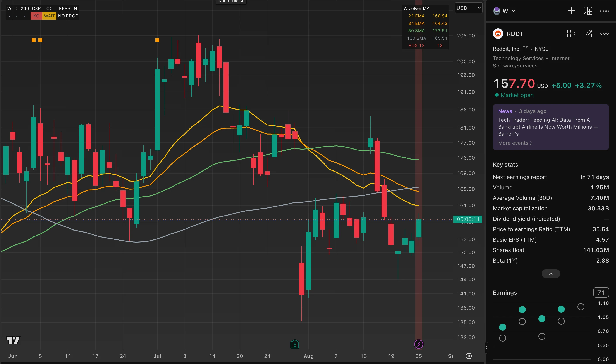
Task: Add a symbol with the plus icon
Action: 571,11
